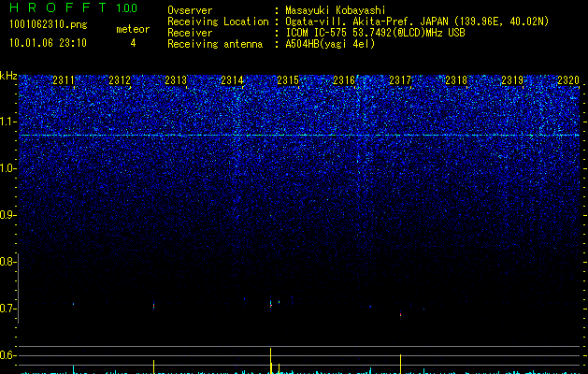This screenshot has width=588, height=374.
Task: Click the 2318 time marker
Action: point(456,79)
